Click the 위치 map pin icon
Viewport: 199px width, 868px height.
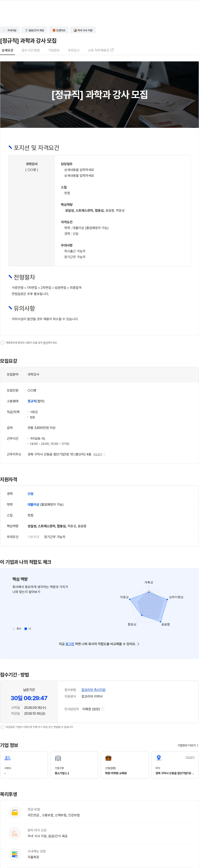click(x=159, y=758)
